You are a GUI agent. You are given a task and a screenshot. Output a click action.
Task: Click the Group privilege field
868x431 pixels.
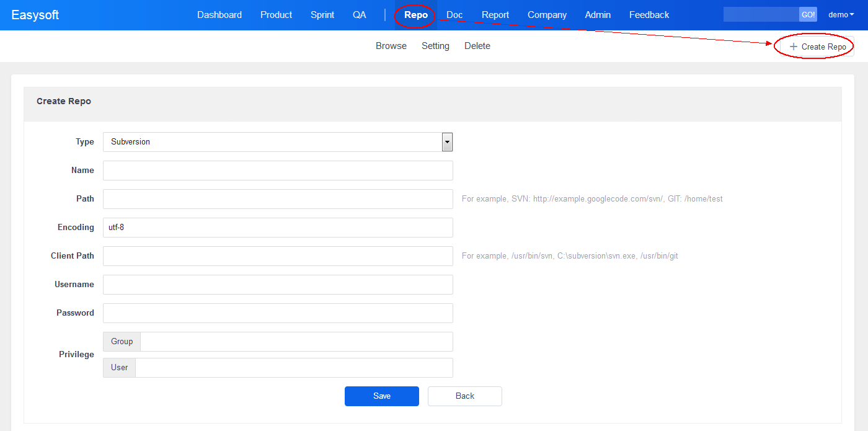(x=296, y=342)
